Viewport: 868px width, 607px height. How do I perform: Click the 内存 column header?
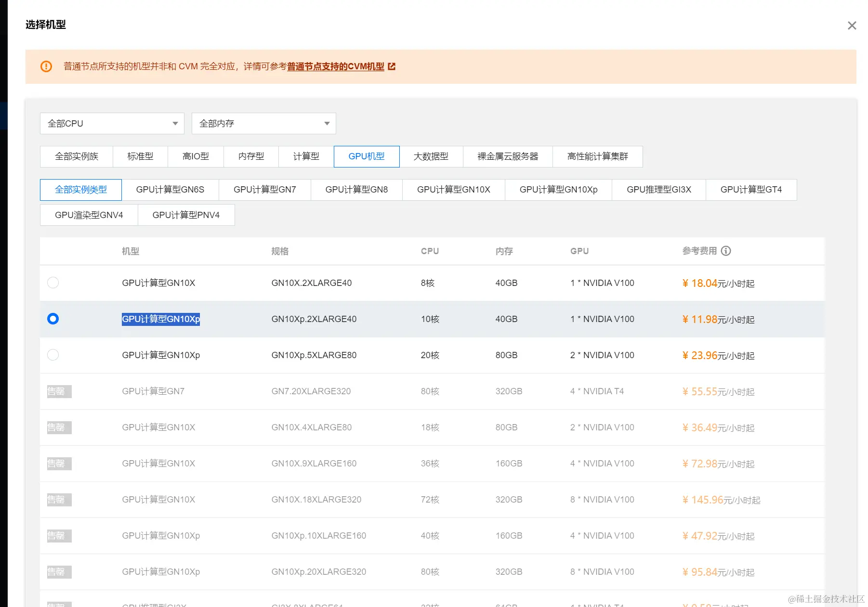(x=504, y=251)
